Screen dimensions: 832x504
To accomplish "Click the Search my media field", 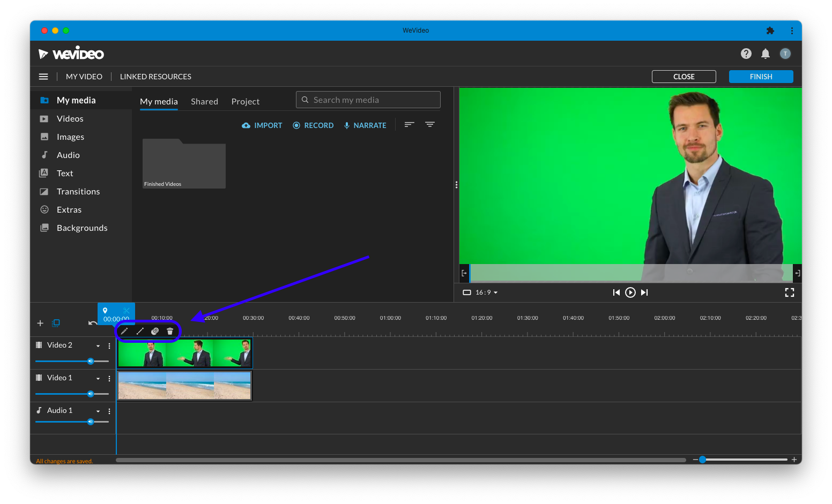I will tap(368, 100).
